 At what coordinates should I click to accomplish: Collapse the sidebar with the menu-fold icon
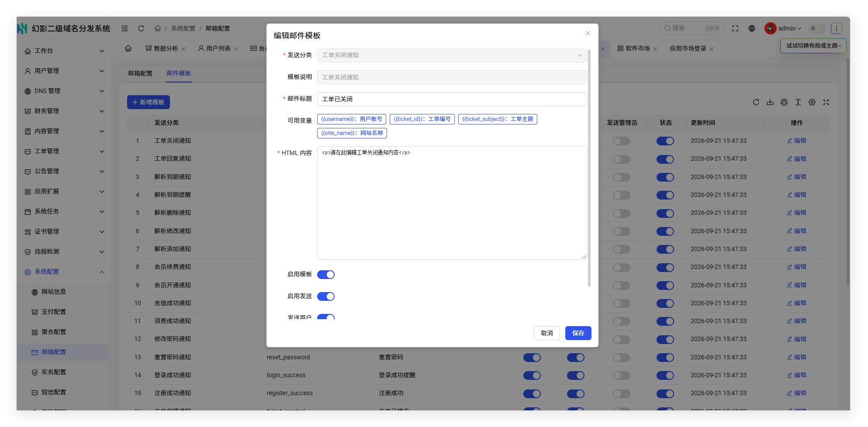[x=124, y=28]
